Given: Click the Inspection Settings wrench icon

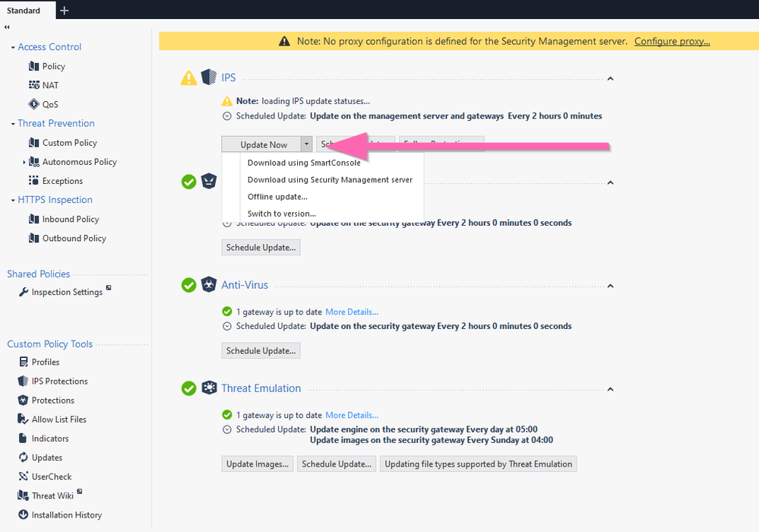Looking at the screenshot, I should (24, 292).
